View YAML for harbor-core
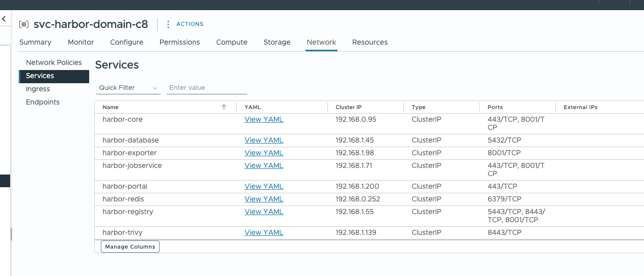This screenshot has width=644, height=276. (263, 120)
